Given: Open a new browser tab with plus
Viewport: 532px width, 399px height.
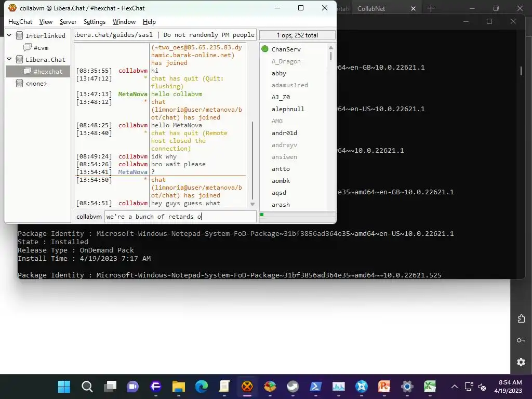Looking at the screenshot, I should pyautogui.click(x=431, y=8).
